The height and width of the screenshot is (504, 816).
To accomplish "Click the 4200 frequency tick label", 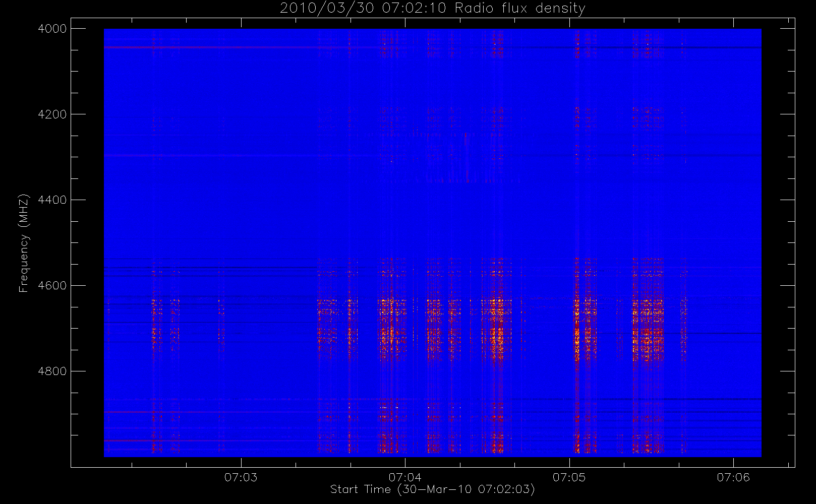I will click(x=52, y=114).
